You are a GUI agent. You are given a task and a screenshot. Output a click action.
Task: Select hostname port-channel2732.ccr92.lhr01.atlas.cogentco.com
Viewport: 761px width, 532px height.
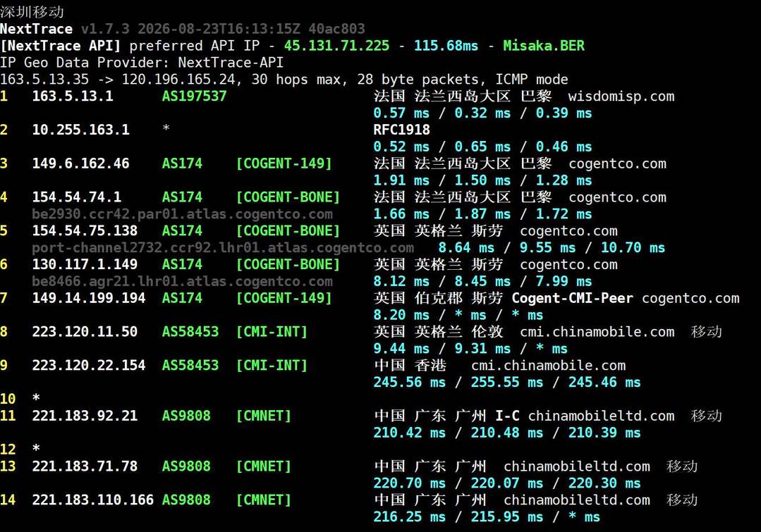[x=223, y=247]
